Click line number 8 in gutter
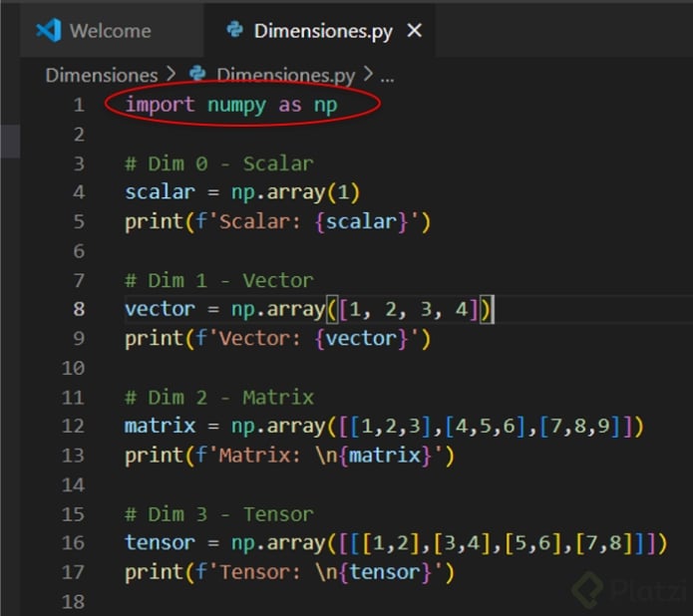Image resolution: width=693 pixels, height=616 pixels. [x=79, y=309]
